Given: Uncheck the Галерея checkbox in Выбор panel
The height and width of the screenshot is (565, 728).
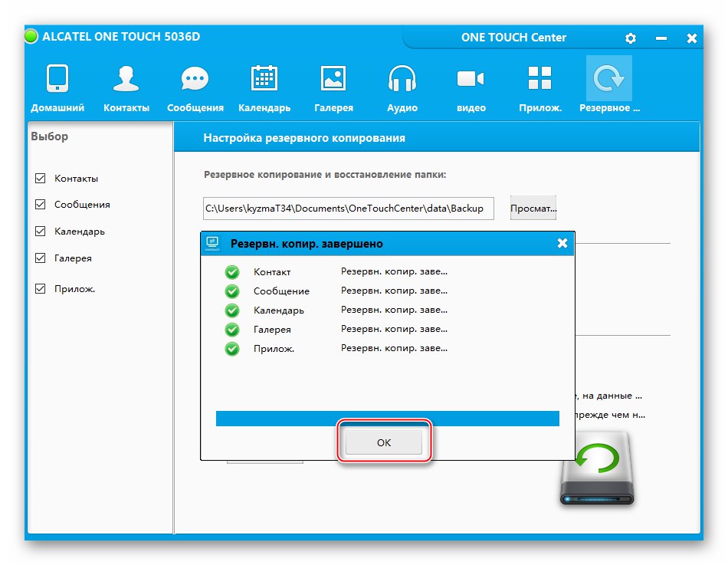Looking at the screenshot, I should click(x=41, y=258).
